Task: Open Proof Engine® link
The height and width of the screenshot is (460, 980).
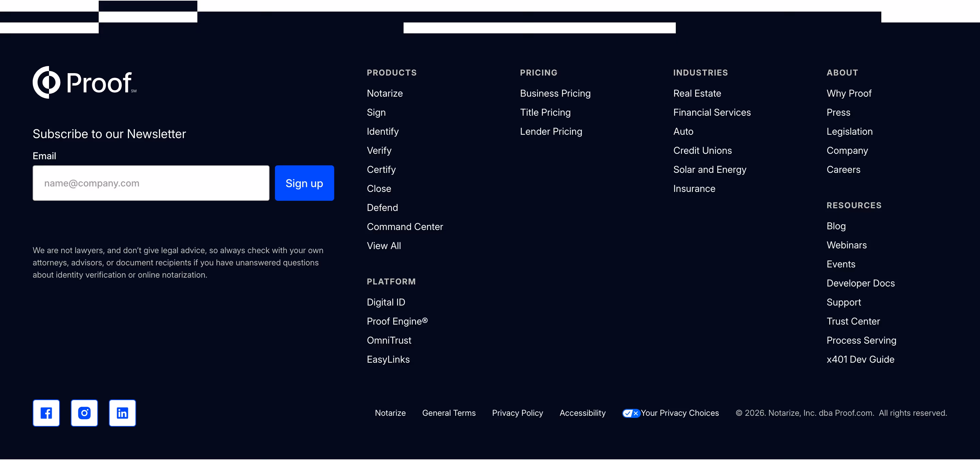Action: click(397, 321)
